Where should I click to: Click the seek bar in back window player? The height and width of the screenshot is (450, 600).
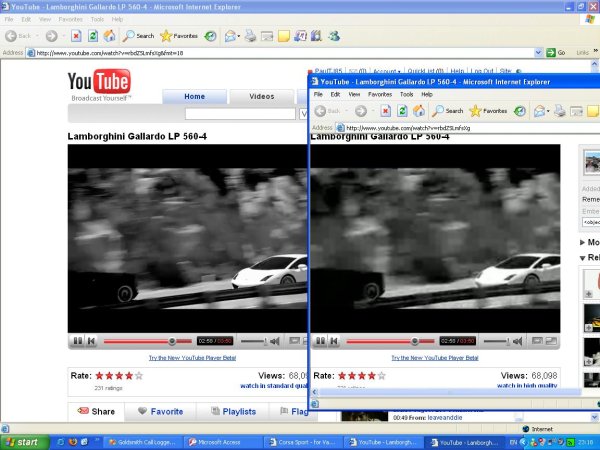(148, 341)
